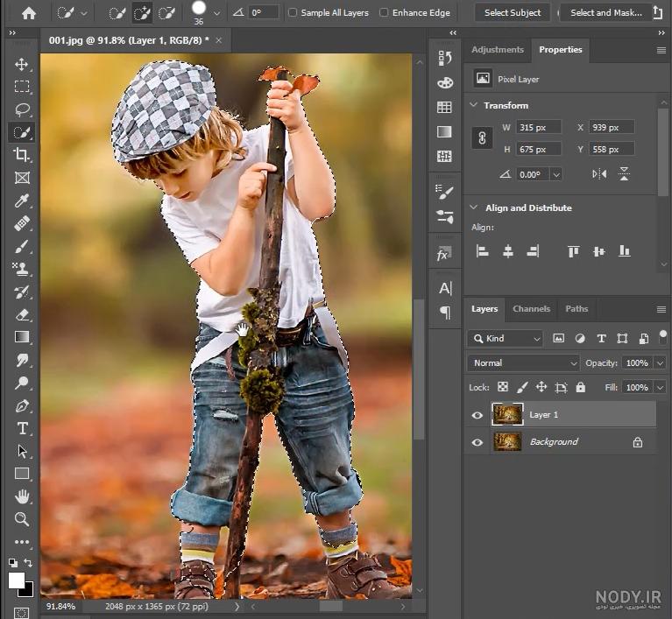Switch to the Adjustments tab
The width and height of the screenshot is (672, 619).
click(498, 50)
